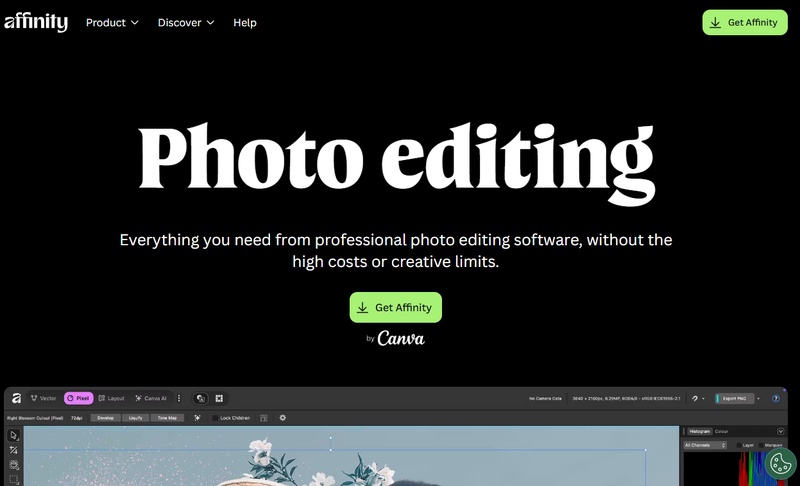The width and height of the screenshot is (800, 486).
Task: Click 'Right Blossom Cutout (Pixel)' label
Action: coord(35,418)
